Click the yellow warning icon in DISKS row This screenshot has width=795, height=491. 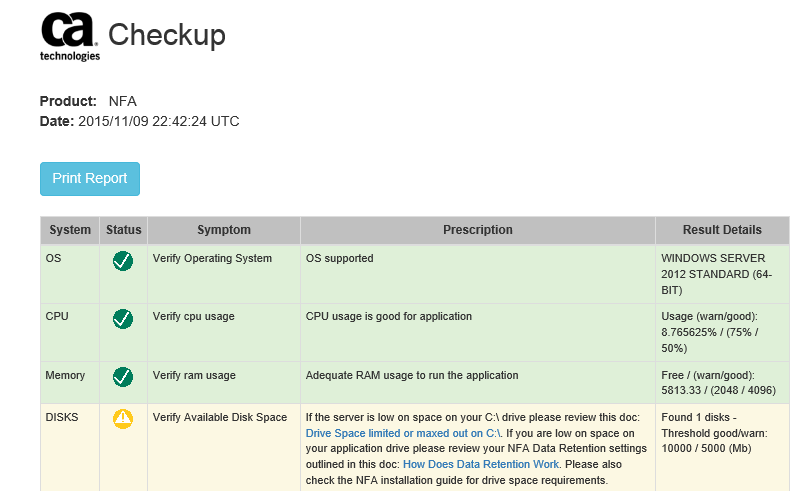click(x=123, y=419)
